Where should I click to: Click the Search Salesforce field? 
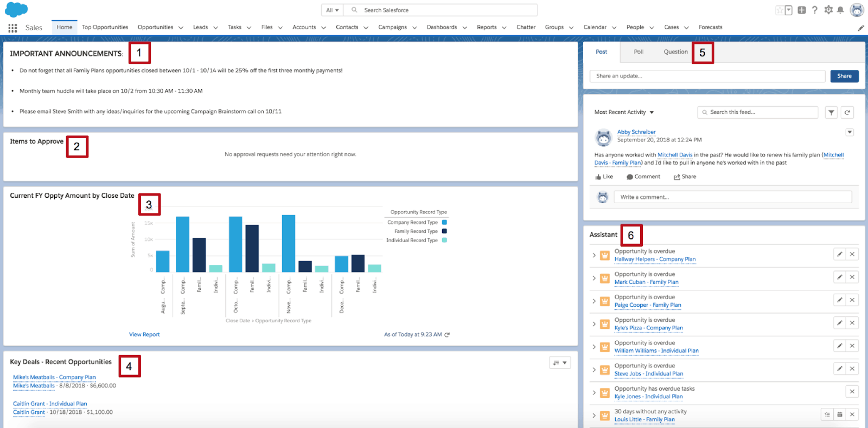440,10
